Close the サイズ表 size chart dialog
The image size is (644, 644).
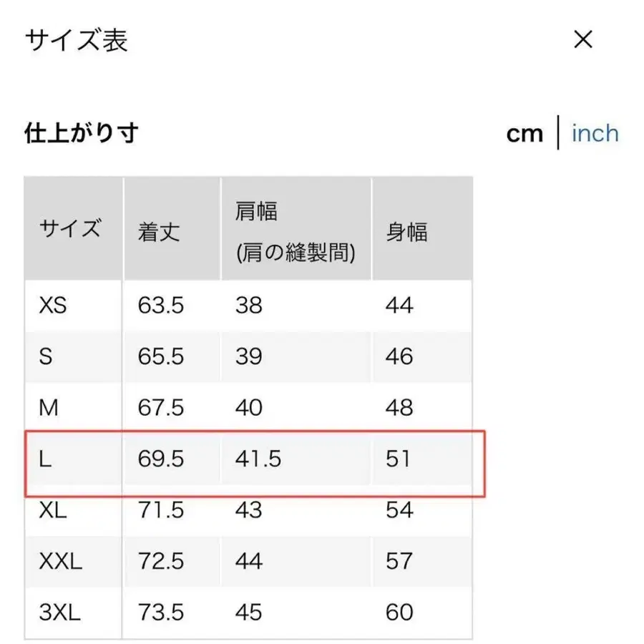click(584, 40)
